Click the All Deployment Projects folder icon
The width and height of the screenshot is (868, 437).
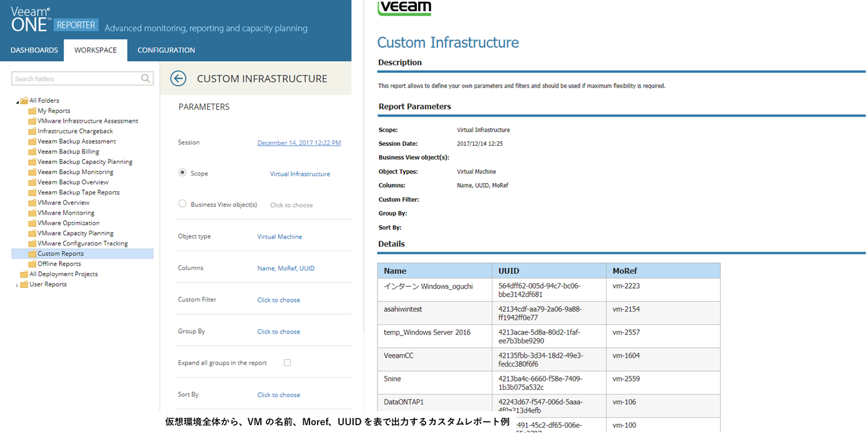pyautogui.click(x=24, y=274)
